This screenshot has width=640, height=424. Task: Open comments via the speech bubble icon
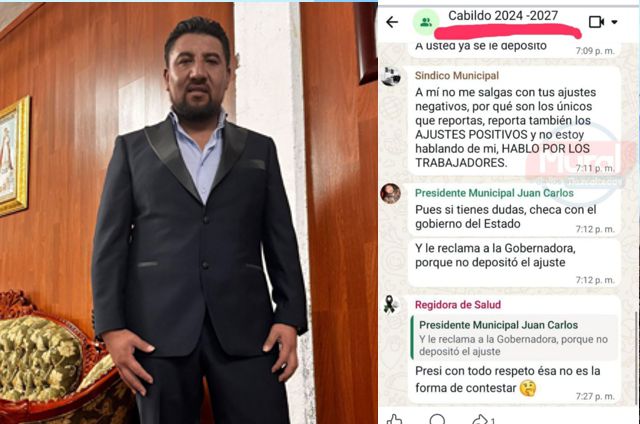437,420
